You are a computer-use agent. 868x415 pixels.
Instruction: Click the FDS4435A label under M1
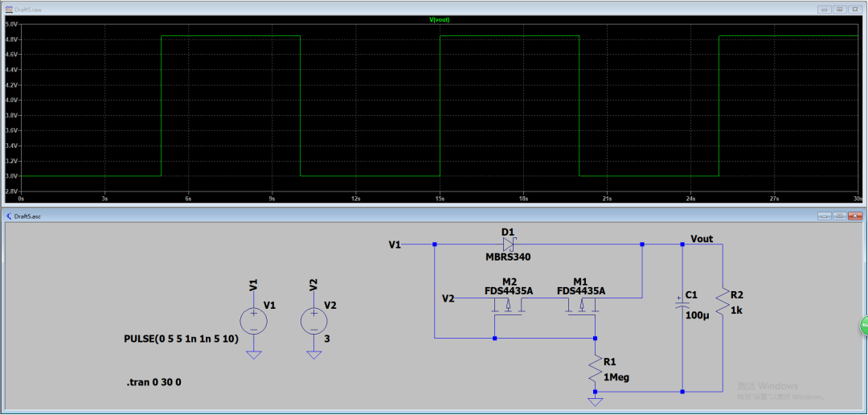581,290
